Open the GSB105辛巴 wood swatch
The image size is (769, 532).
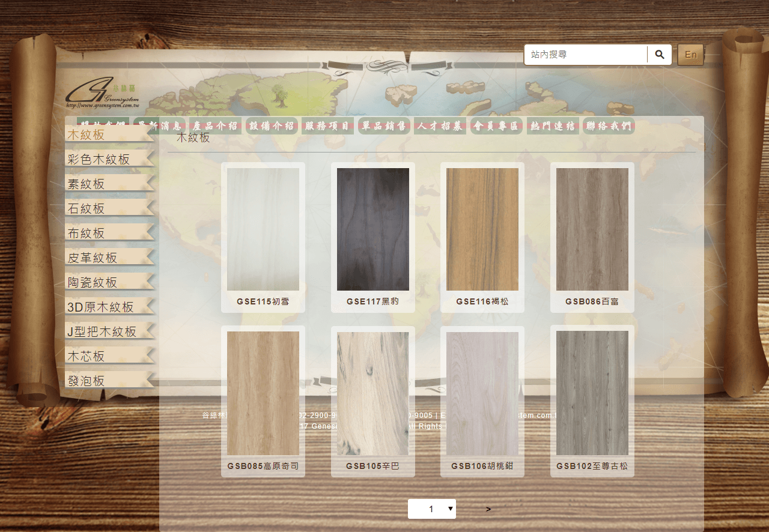tap(373, 393)
